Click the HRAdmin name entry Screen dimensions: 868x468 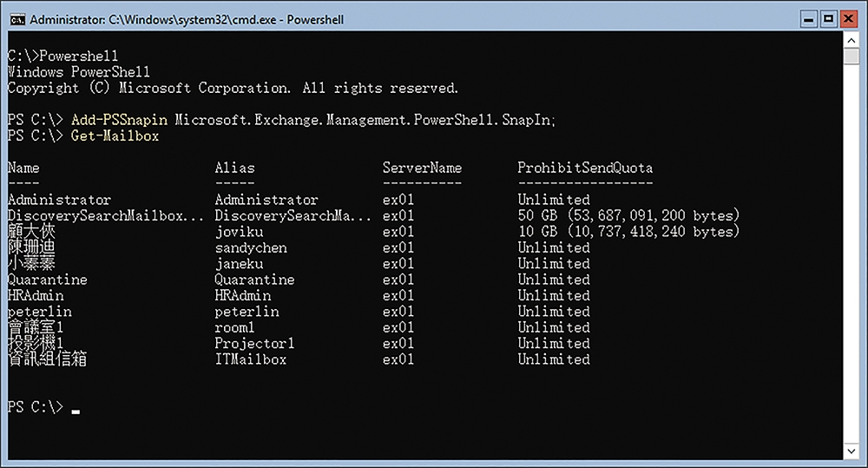pyautogui.click(x=36, y=296)
